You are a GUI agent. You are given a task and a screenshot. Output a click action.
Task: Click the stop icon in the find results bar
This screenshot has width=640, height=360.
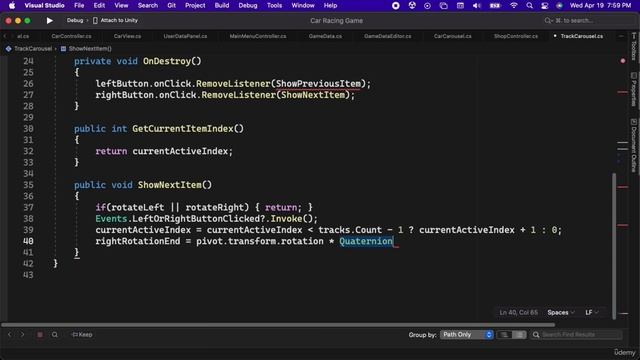click(x=40, y=335)
